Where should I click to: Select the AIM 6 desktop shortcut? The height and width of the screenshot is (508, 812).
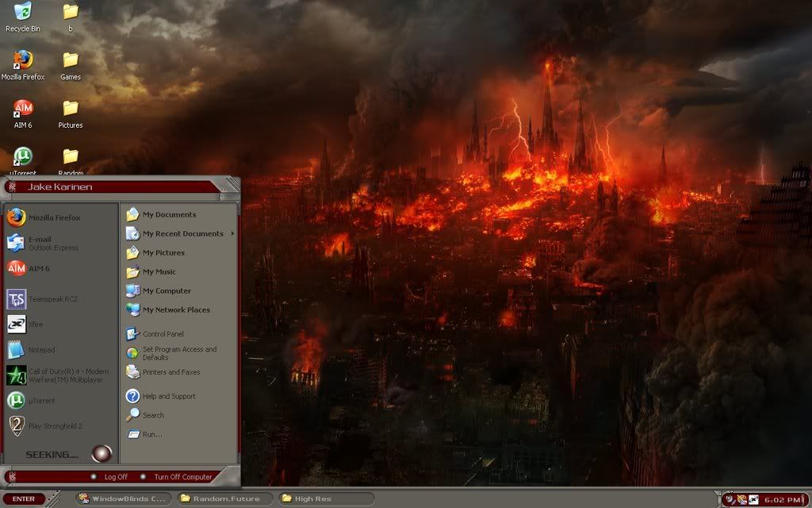pos(23,114)
